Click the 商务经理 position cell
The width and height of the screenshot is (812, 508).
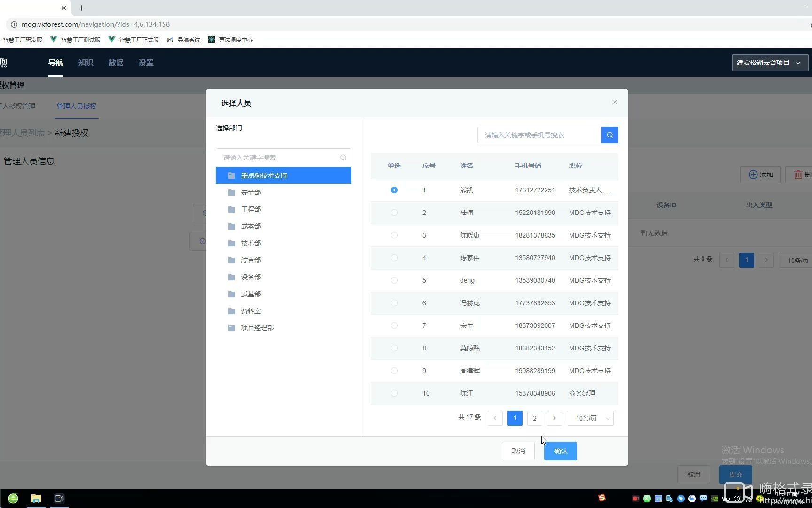click(582, 393)
